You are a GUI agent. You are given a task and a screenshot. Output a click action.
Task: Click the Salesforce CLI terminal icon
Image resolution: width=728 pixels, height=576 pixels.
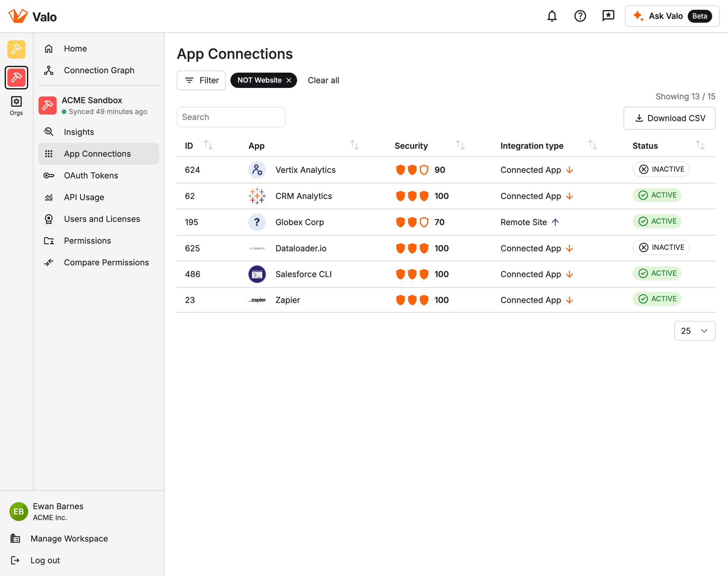click(257, 274)
